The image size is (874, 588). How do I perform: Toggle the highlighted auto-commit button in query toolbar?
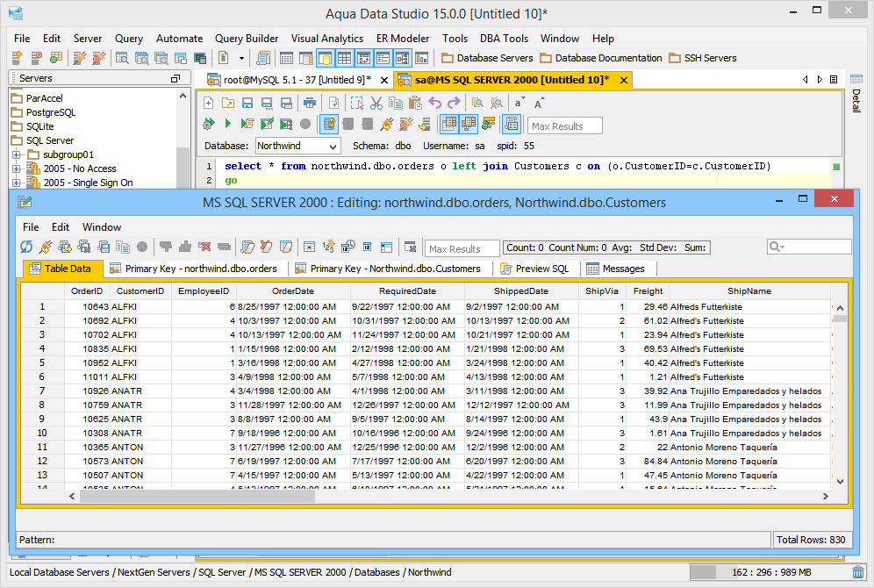pyautogui.click(x=329, y=125)
